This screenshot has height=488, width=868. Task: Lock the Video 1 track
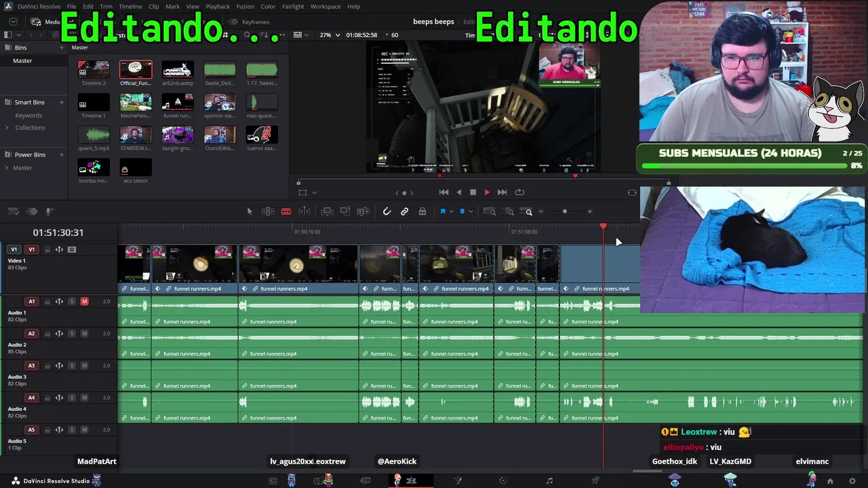tap(47, 250)
